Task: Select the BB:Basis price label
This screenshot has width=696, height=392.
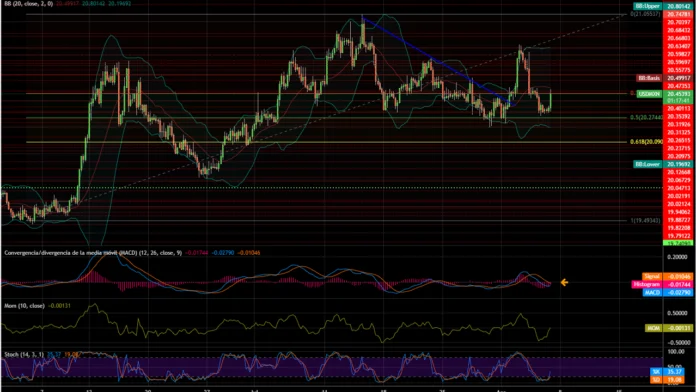Action: click(649, 78)
